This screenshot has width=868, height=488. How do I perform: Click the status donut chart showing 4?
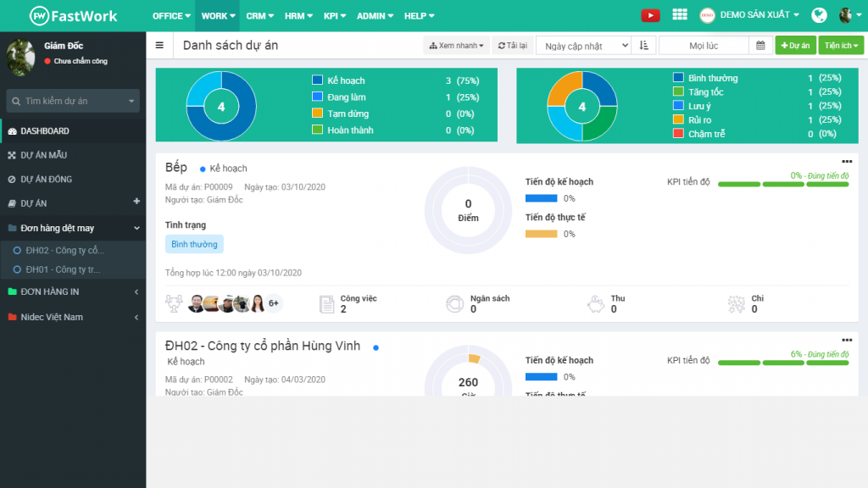[221, 106]
